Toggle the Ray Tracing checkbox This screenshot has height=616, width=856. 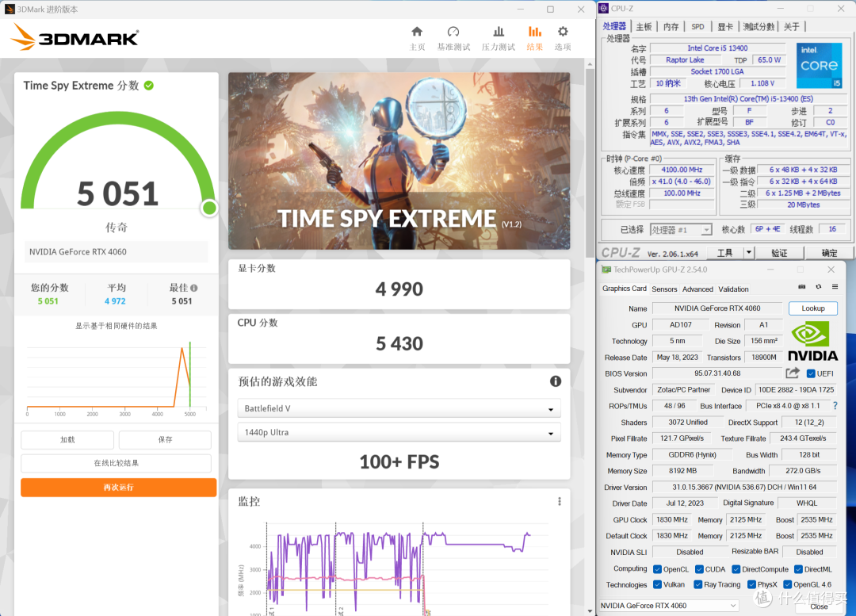pyautogui.click(x=697, y=584)
